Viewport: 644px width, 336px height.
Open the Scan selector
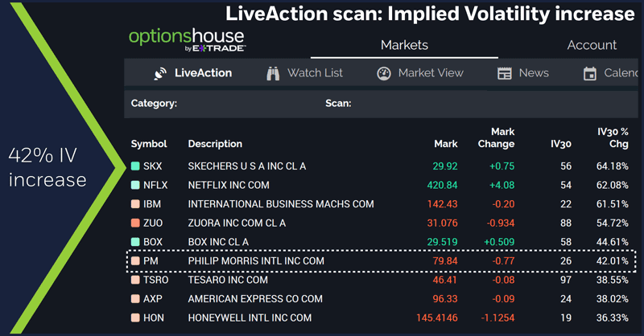coord(338,103)
